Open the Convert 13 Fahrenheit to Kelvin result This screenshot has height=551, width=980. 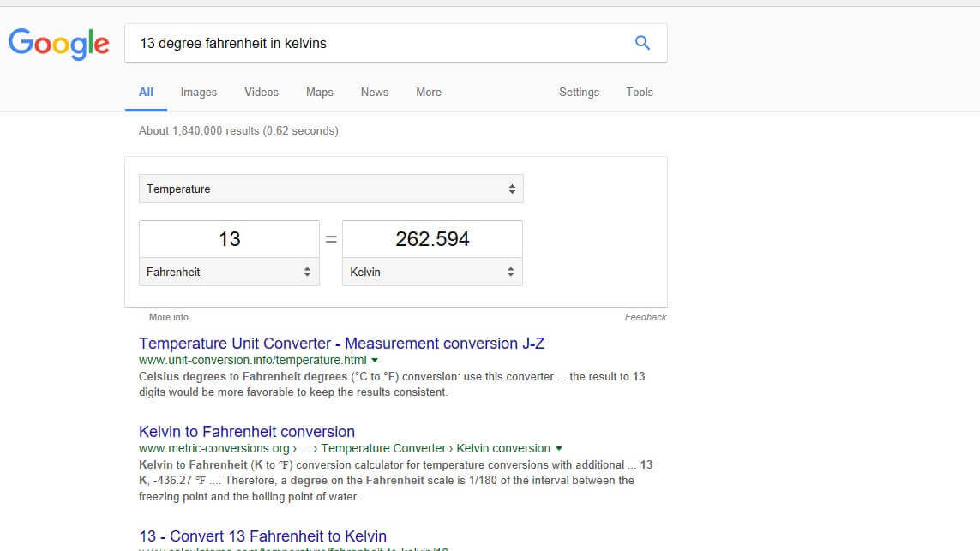tap(262, 536)
